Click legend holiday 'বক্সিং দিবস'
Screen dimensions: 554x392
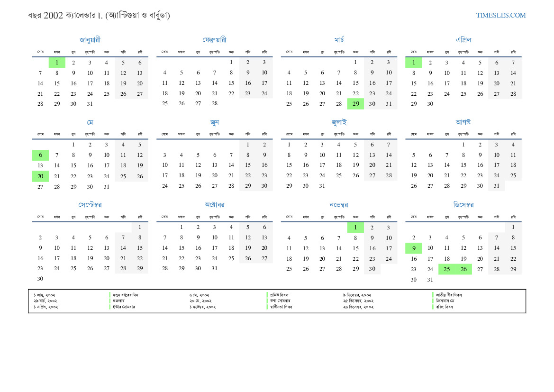click(x=444, y=307)
